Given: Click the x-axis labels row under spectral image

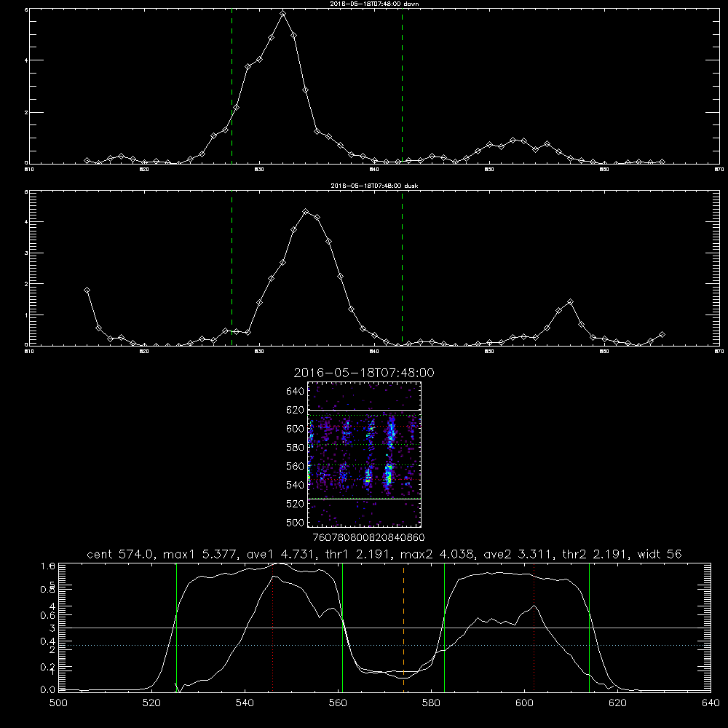Looking at the screenshot, I should pyautogui.click(x=368, y=538).
